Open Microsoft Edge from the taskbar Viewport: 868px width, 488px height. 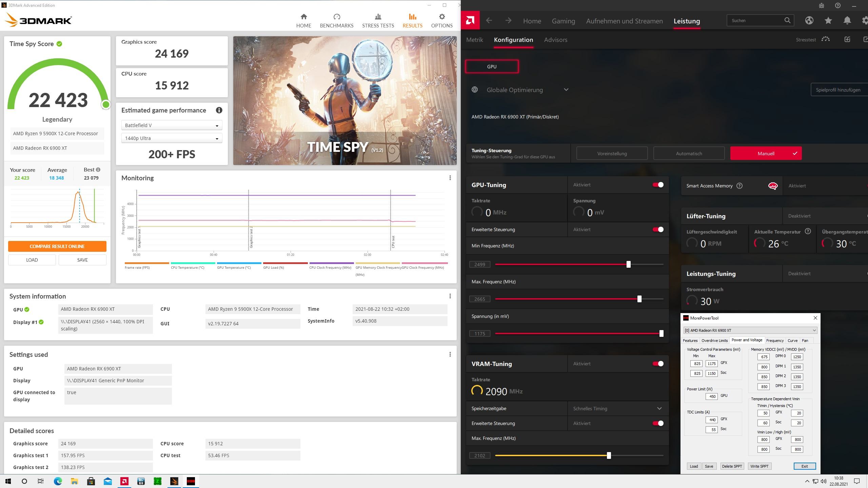point(58,481)
